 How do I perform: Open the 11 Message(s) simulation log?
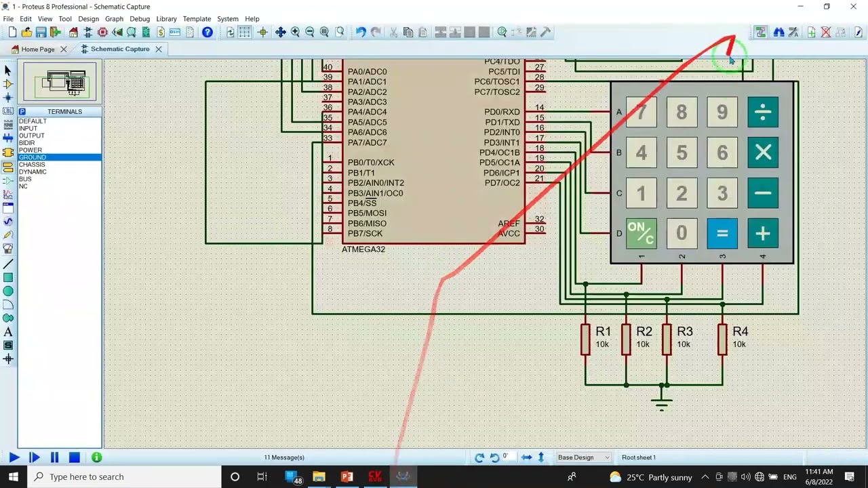tap(284, 457)
